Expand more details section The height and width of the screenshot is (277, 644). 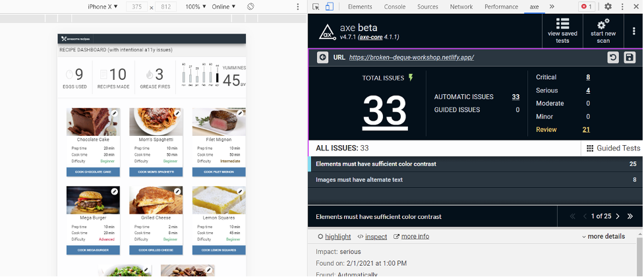point(603,236)
